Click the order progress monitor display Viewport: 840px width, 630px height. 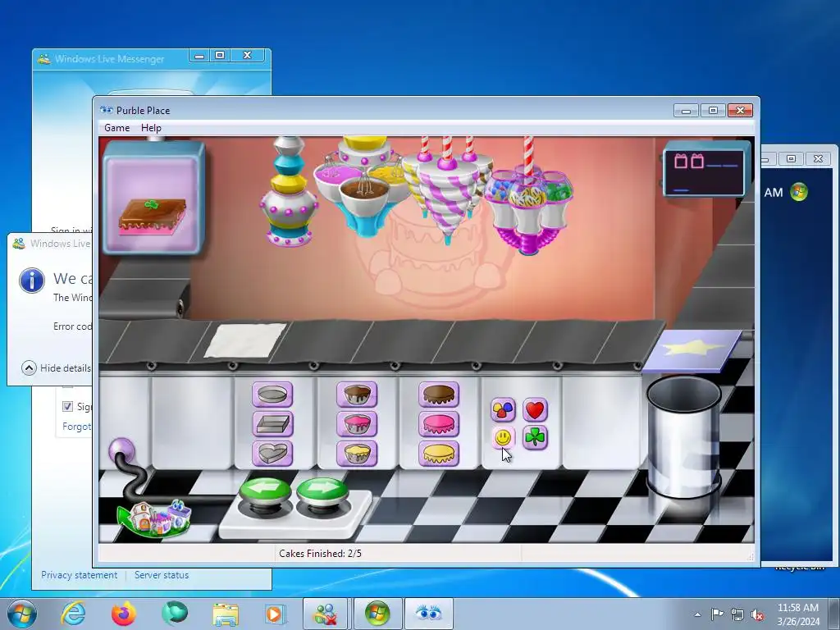[705, 170]
